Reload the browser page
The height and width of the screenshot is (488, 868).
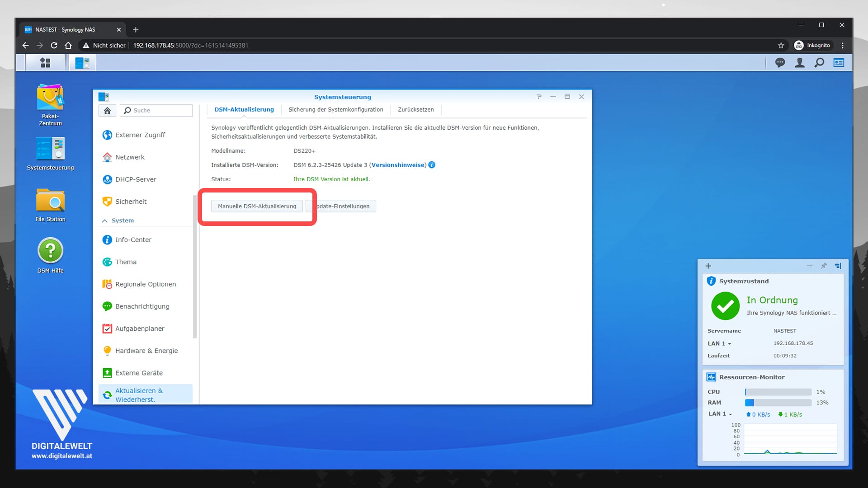point(54,46)
